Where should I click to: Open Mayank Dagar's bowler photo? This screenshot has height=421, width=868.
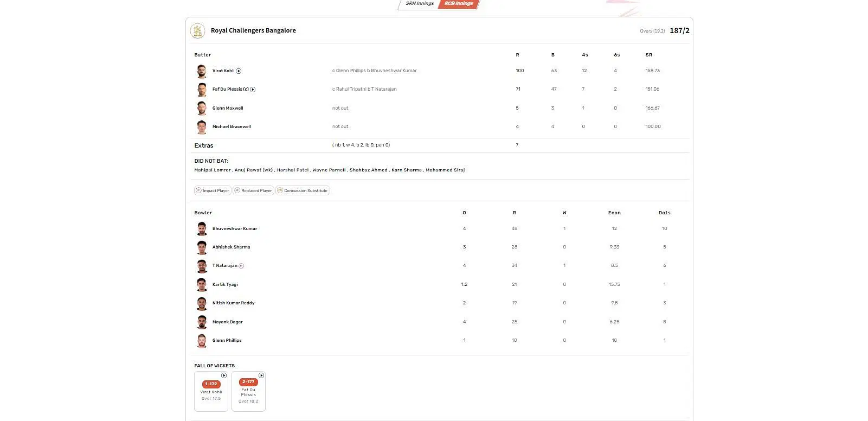202,322
